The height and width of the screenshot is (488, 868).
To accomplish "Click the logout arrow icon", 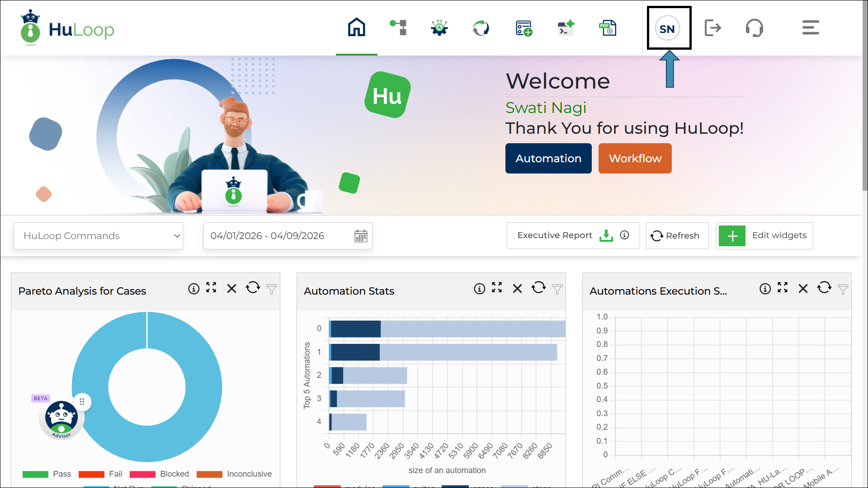I will tap(712, 28).
